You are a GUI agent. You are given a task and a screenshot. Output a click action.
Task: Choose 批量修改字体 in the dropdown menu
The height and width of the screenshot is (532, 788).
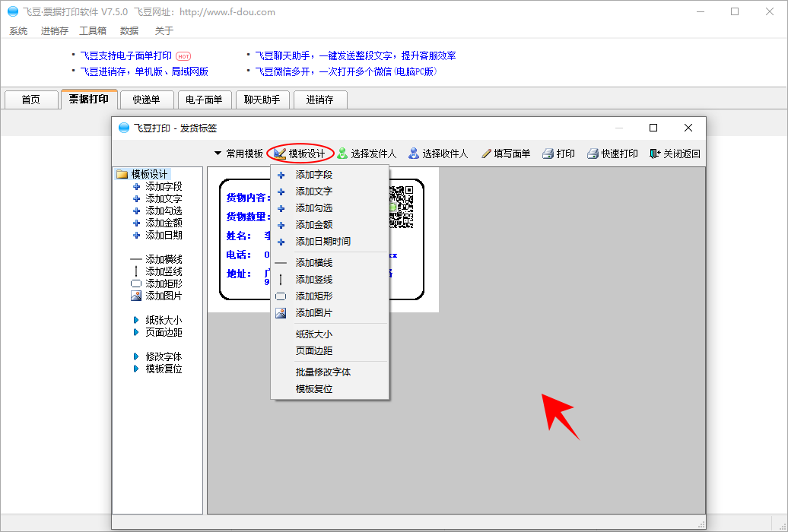pos(329,372)
